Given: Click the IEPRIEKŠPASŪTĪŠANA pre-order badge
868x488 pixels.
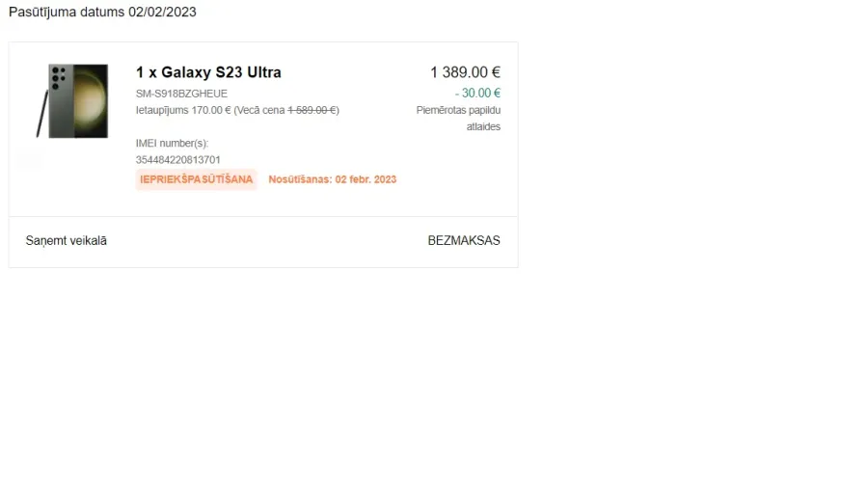Looking at the screenshot, I should (x=197, y=179).
